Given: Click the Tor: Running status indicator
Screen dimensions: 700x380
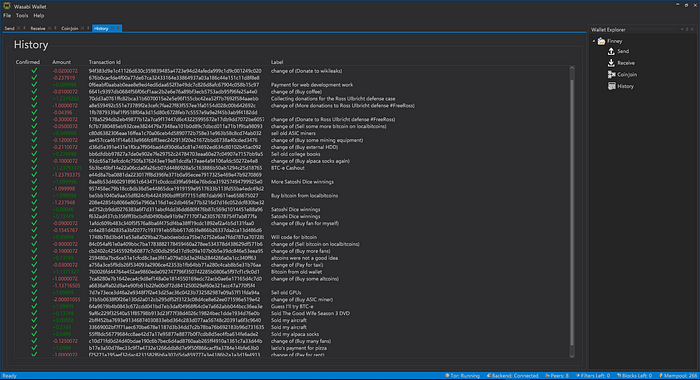Looking at the screenshot, I should click(462, 376).
